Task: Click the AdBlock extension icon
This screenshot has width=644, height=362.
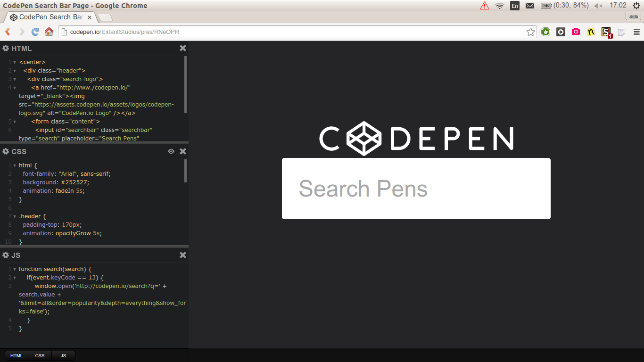Action: (x=545, y=32)
